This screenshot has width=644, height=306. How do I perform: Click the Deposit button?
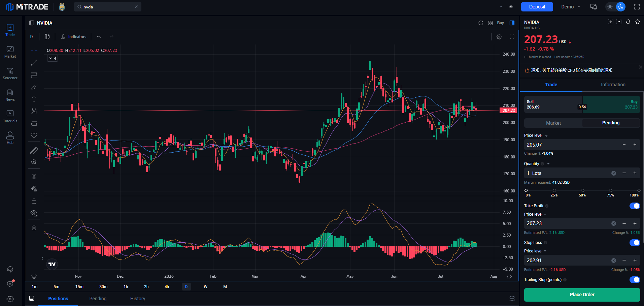click(537, 7)
